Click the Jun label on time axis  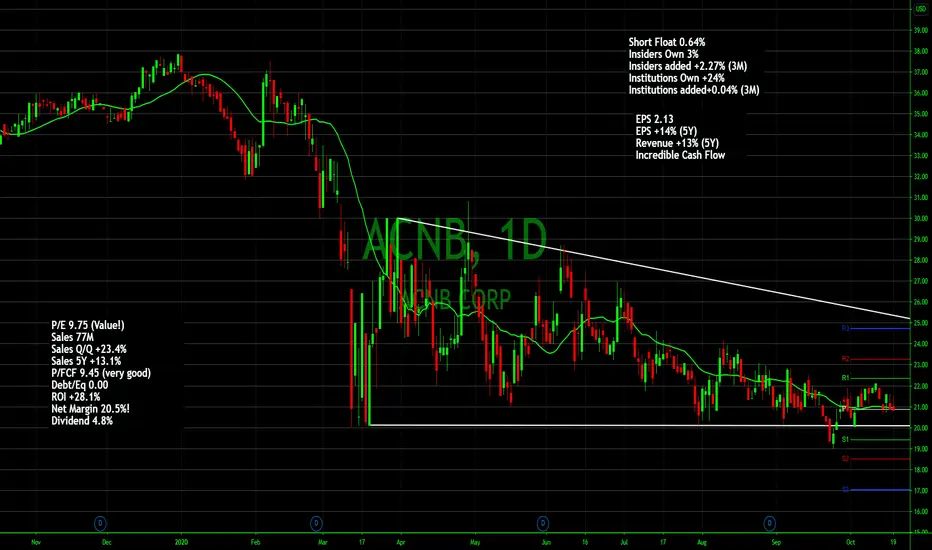[546, 542]
